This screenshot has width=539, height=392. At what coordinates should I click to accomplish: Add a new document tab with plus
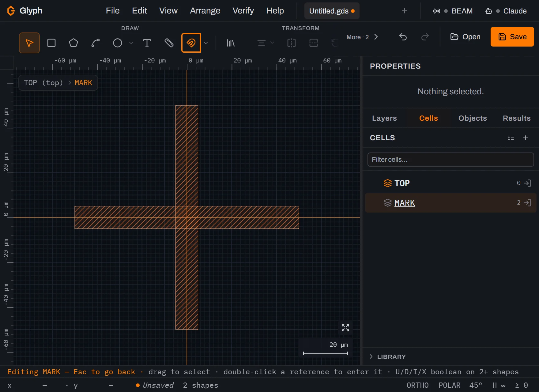click(405, 11)
